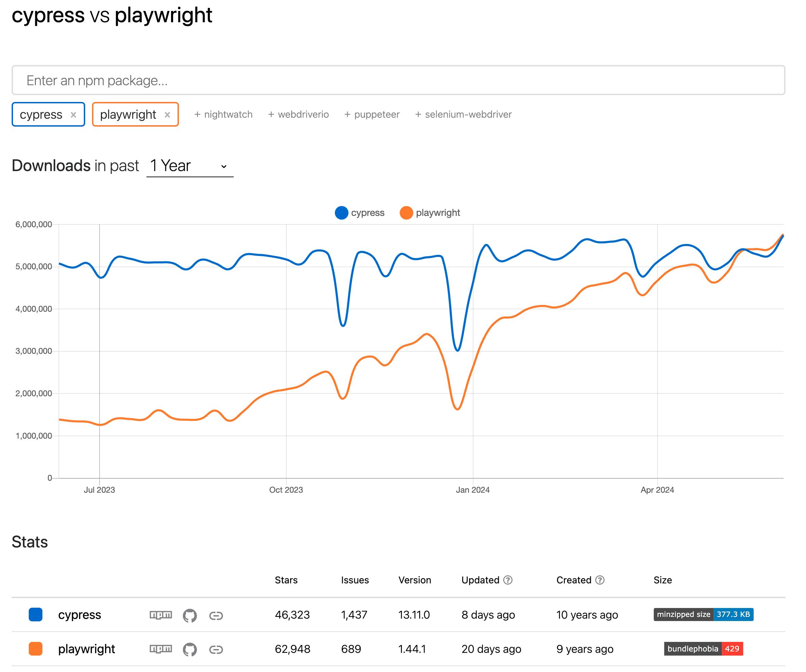Image resolution: width=806 pixels, height=672 pixels.
Task: Click cypress '10 years ago' created value
Action: point(587,615)
